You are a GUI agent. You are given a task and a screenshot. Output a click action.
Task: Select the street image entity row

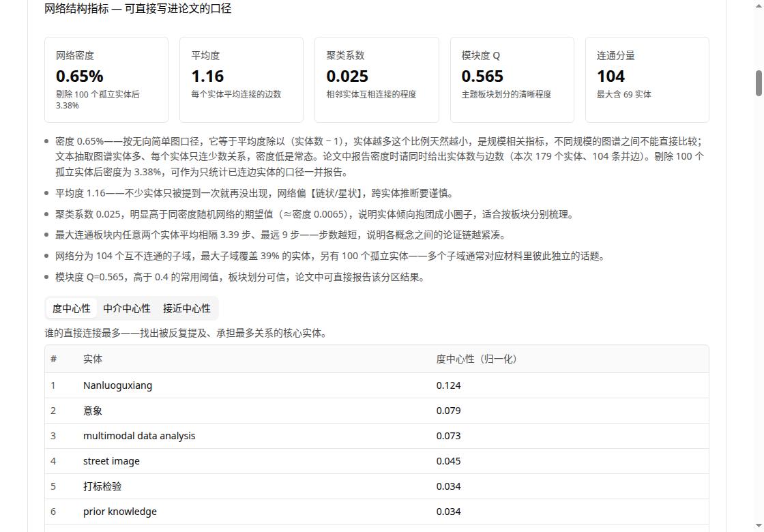coord(377,461)
